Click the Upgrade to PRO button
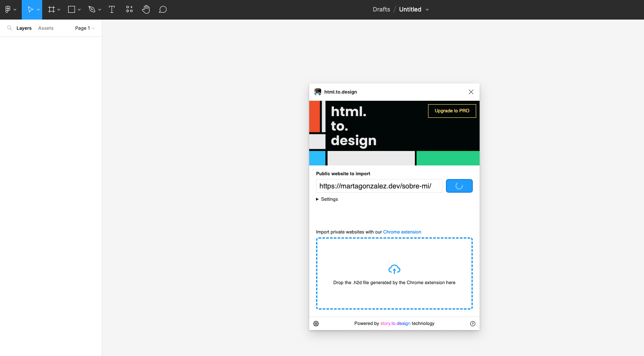This screenshot has width=644, height=356. pos(452,111)
